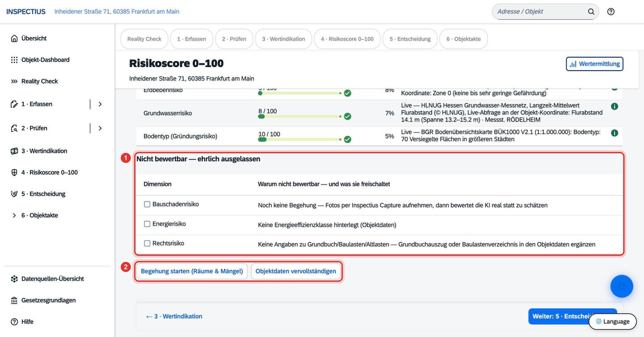Image resolution: width=644 pixels, height=337 pixels.
Task: Click header address Inheidener Straße 71 link
Action: pyautogui.click(x=117, y=12)
